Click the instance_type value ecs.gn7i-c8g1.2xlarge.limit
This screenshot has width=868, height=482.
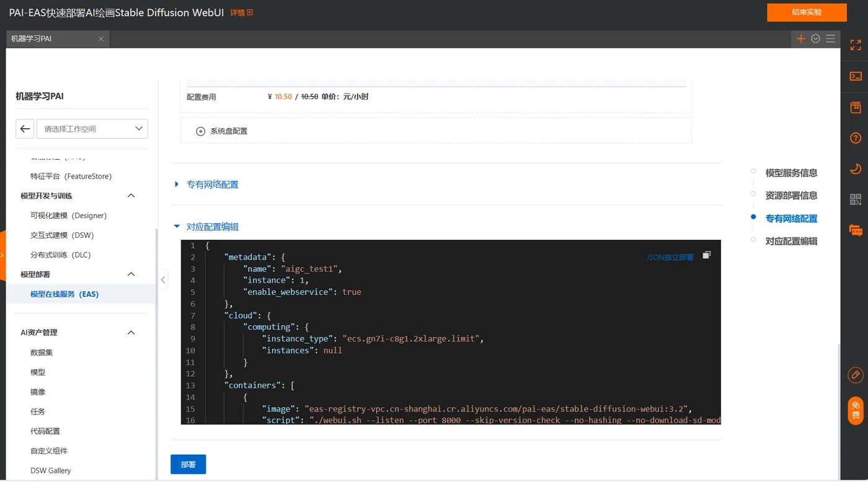410,339
